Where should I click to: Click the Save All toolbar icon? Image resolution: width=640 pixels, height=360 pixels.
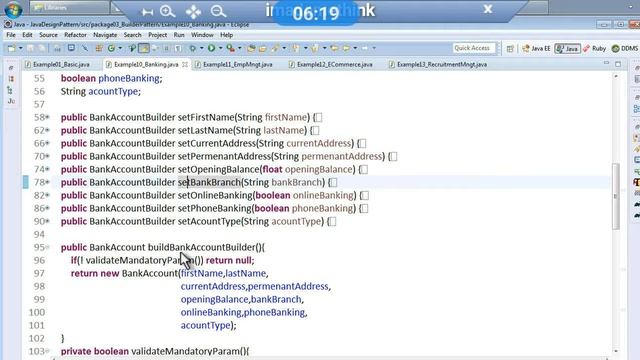[42, 48]
